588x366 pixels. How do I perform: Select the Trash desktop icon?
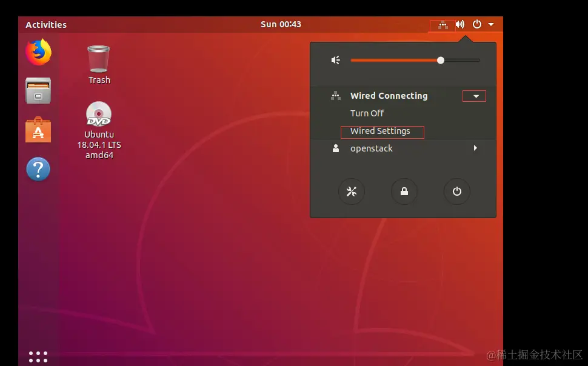(x=99, y=64)
